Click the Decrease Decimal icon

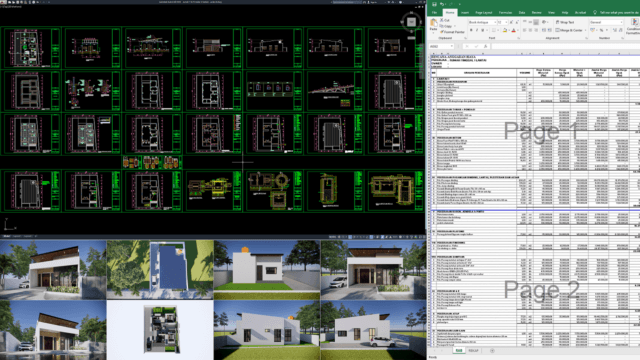point(620,30)
